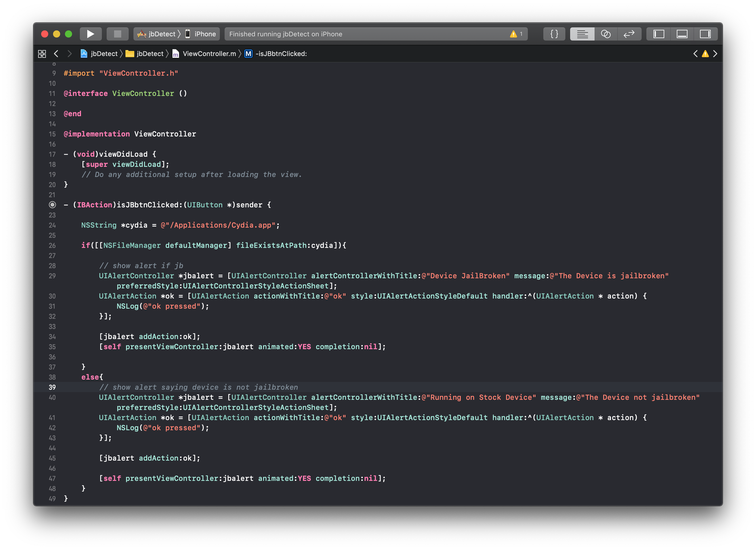
Task: Open jbDetect folder in jump bar
Action: (144, 54)
